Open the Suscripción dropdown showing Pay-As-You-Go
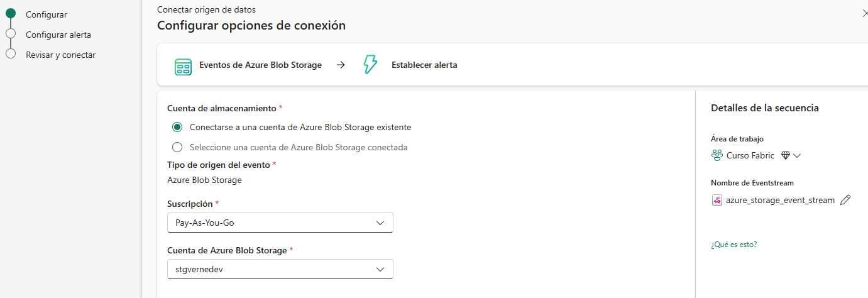Image resolution: width=868 pixels, height=298 pixels. [x=280, y=223]
